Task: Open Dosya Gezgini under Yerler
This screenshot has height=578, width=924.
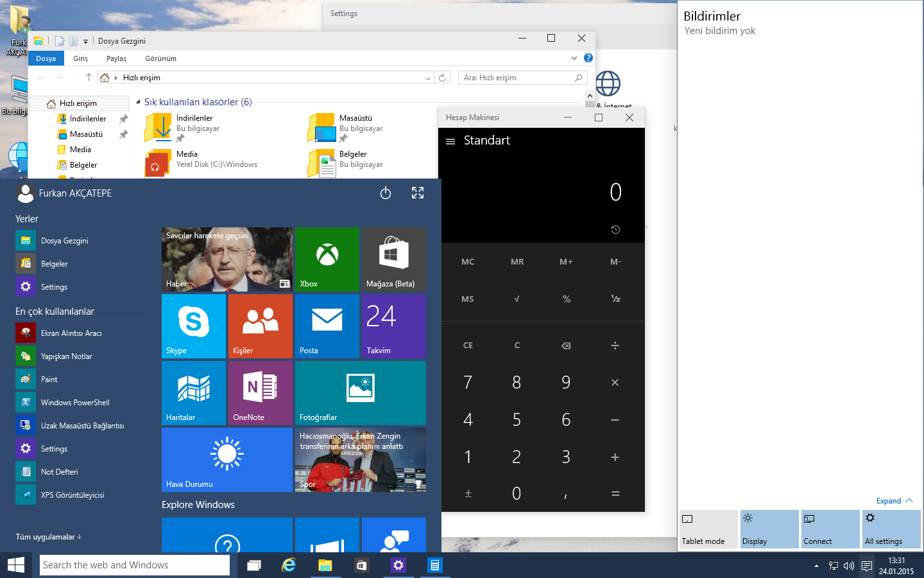Action: 80,241
